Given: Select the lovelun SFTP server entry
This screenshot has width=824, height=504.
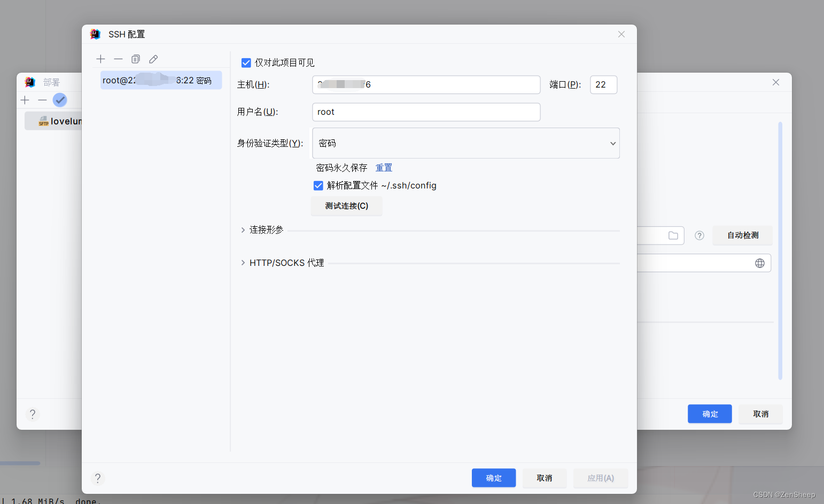Looking at the screenshot, I should [54, 121].
